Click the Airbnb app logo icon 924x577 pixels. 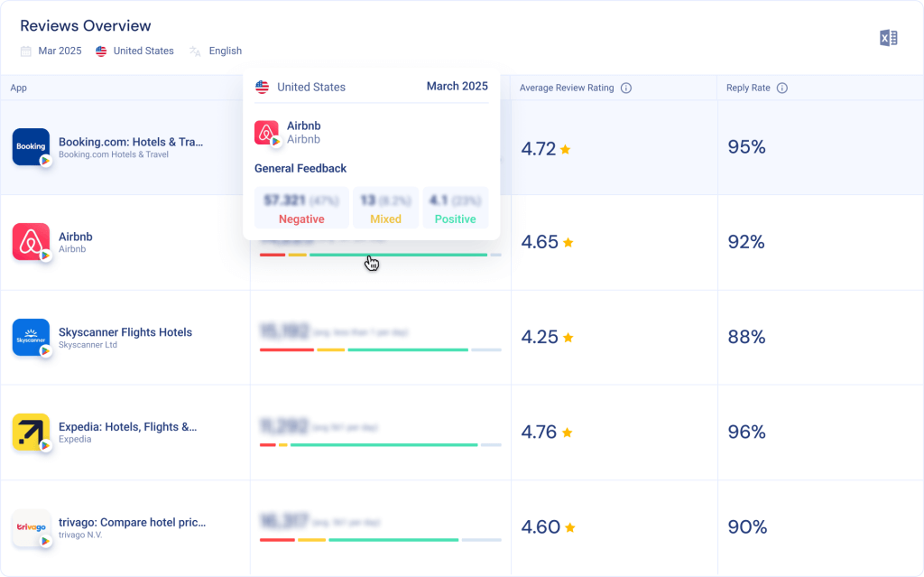click(31, 242)
